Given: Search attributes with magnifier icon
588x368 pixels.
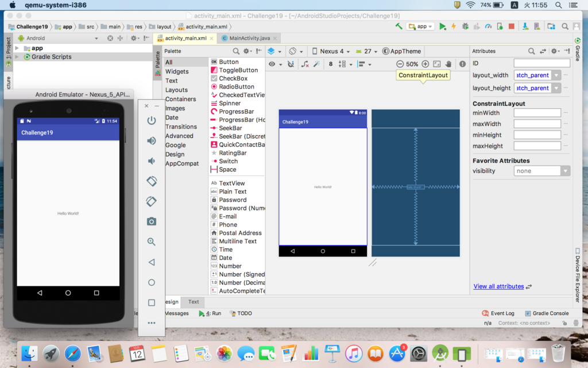Looking at the screenshot, I should pyautogui.click(x=531, y=51).
